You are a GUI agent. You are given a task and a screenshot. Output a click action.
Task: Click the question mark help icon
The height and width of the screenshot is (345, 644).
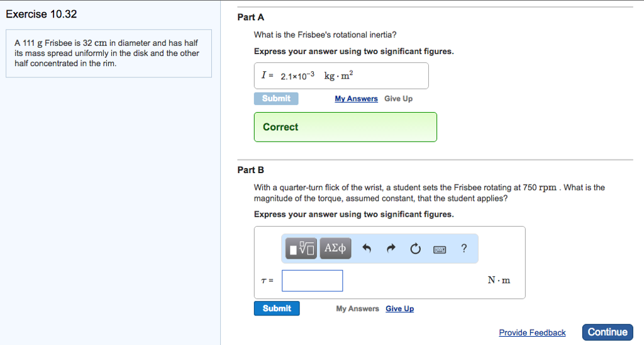pos(464,248)
